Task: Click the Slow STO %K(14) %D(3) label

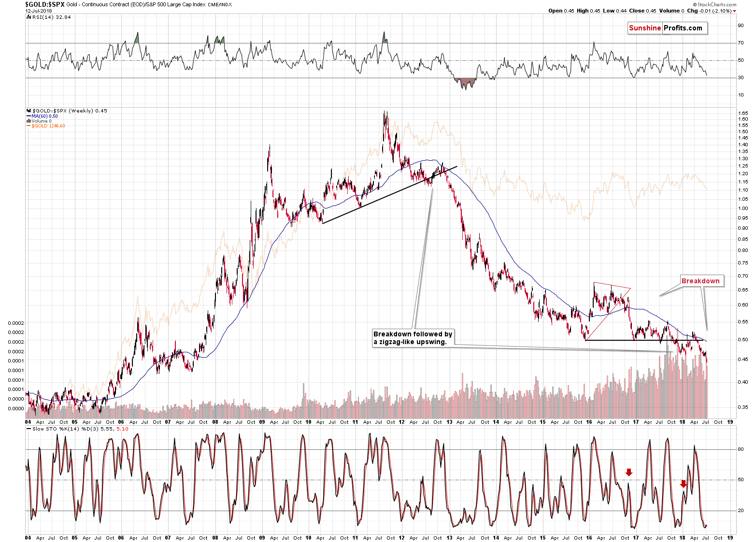Action: pos(65,429)
